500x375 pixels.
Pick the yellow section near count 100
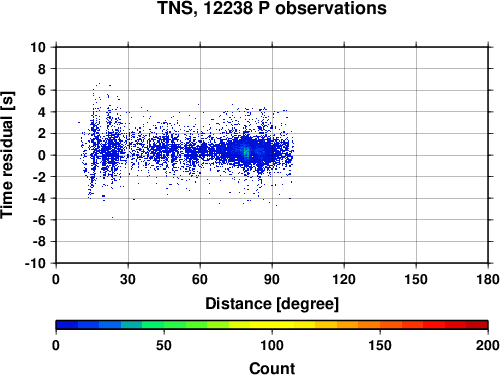click(x=272, y=325)
